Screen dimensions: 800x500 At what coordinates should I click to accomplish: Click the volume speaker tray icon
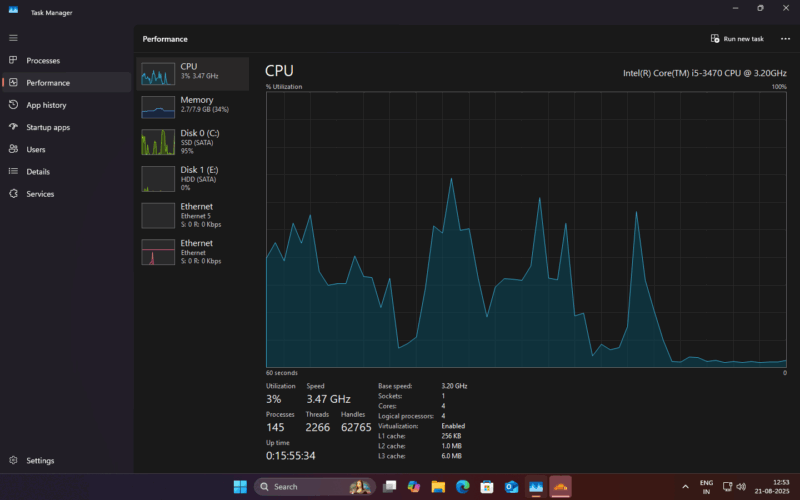741,486
